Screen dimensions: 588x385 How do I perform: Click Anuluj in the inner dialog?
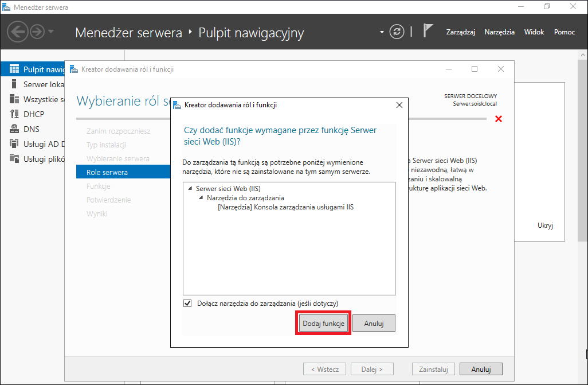[x=374, y=323]
